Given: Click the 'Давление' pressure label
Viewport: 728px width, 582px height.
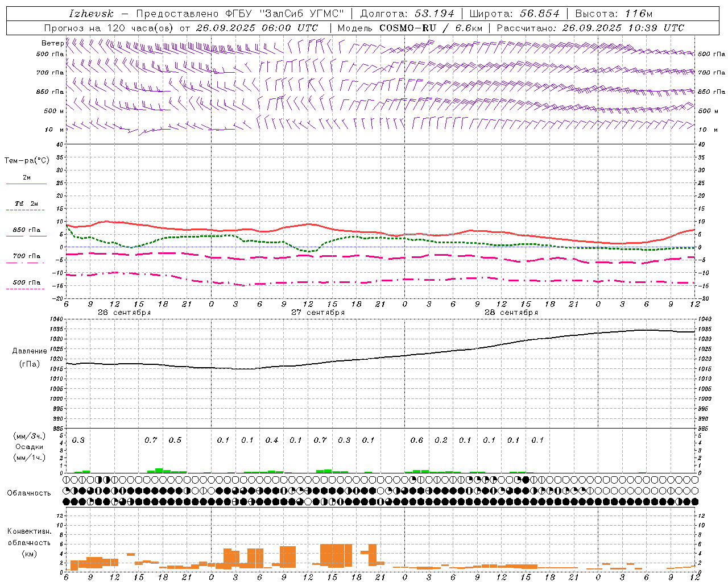Looking at the screenshot, I should pyautogui.click(x=30, y=351).
